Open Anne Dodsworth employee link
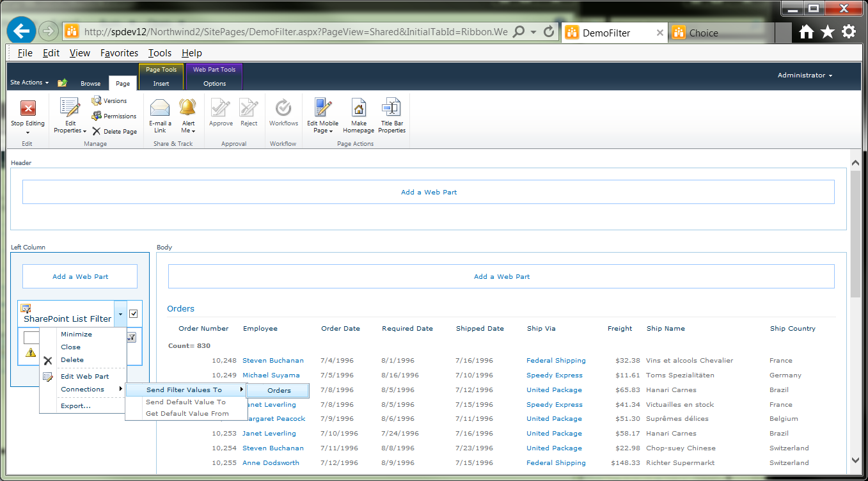The height and width of the screenshot is (481, 868). tap(271, 462)
